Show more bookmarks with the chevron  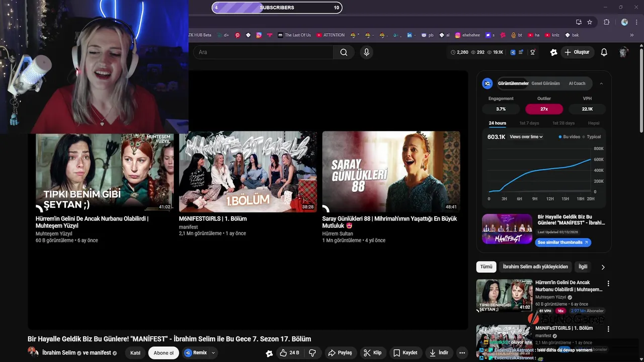click(x=632, y=35)
